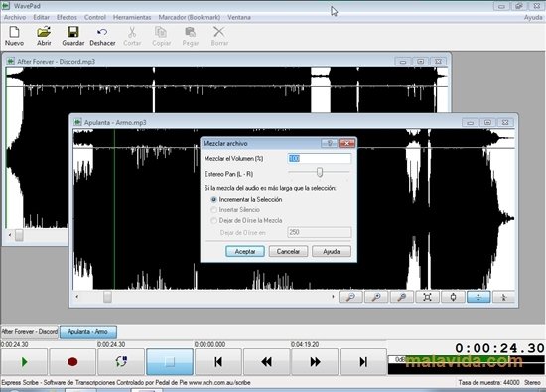Open the Marcador (Bookmark) menu
The width and height of the screenshot is (546, 392).
pyautogui.click(x=190, y=17)
